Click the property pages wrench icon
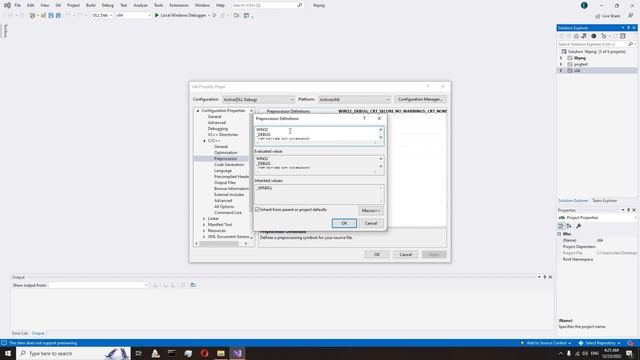Viewport: 640px width, 360px height. pos(578,226)
